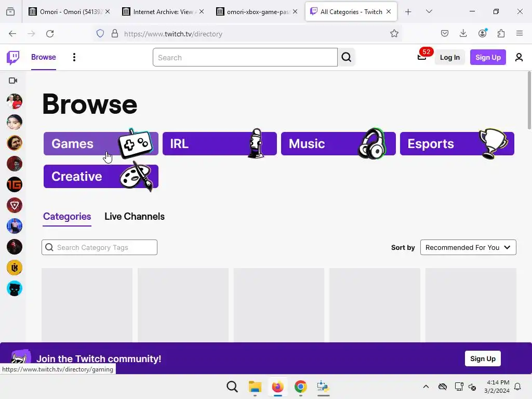532x399 pixels.
Task: Go back using the browser back arrow
Action: coord(12,34)
